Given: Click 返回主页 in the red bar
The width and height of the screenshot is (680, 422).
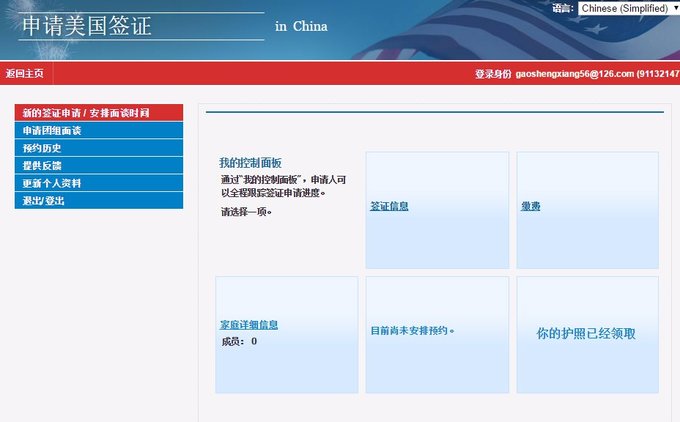Looking at the screenshot, I should point(25,73).
